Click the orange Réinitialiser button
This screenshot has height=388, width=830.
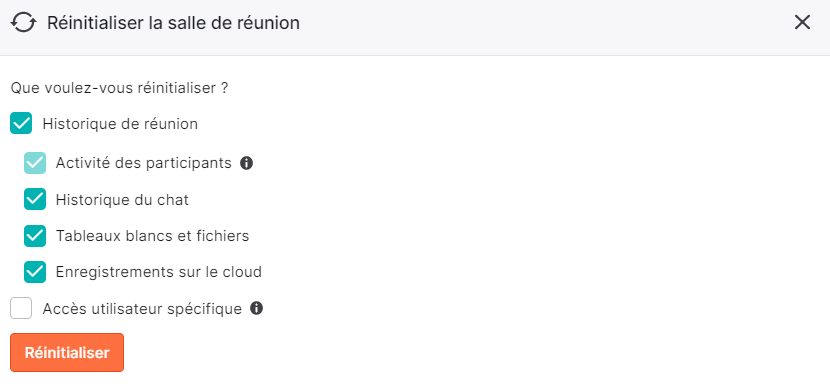(67, 353)
